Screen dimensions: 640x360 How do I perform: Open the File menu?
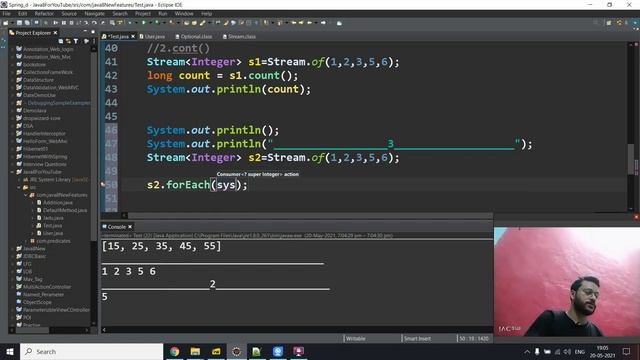point(7,13)
